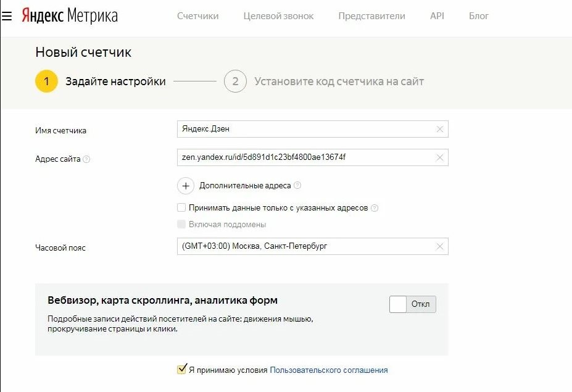Click the Яндекс Метрика logo
This screenshot has width=572, height=392.
(69, 16)
